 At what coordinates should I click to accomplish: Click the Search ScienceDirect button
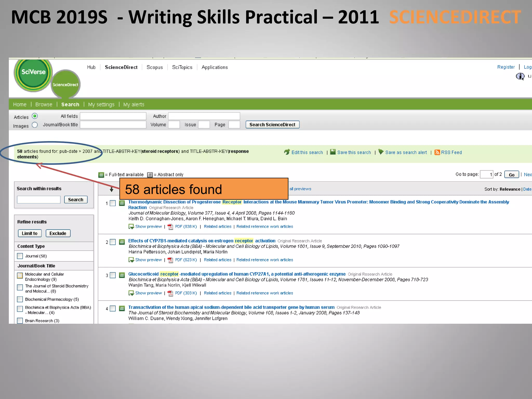pyautogui.click(x=272, y=125)
